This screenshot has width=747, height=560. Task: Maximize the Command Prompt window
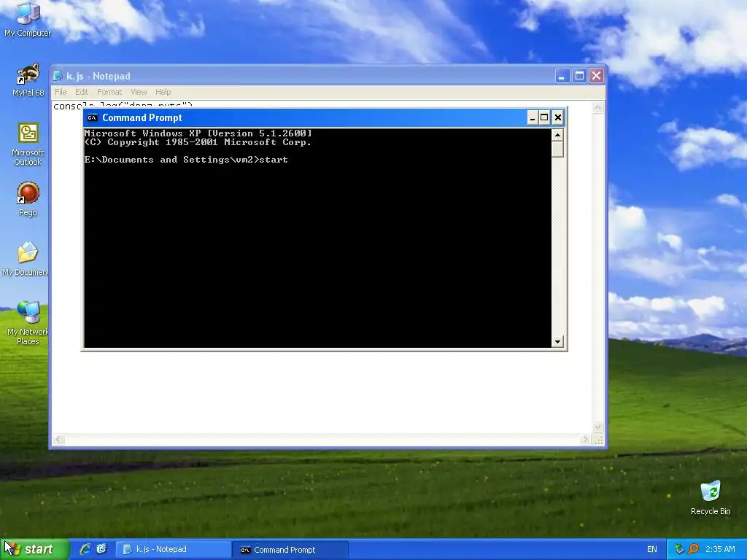tap(544, 117)
